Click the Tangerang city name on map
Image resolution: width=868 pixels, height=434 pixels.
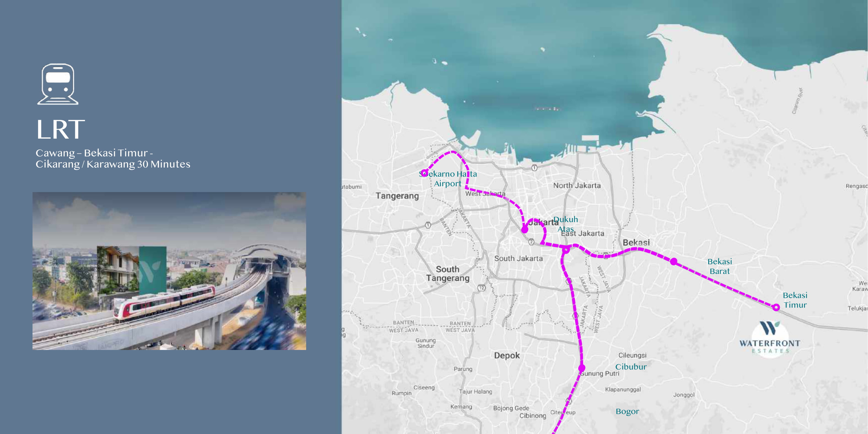(x=397, y=196)
